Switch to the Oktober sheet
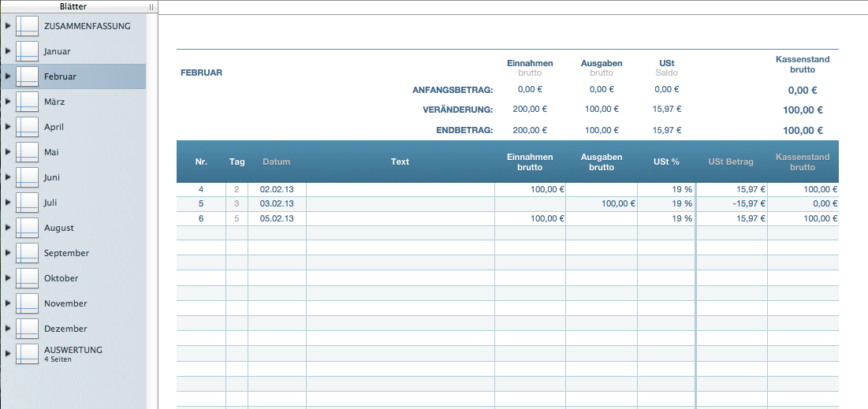The width and height of the screenshot is (868, 409). coord(61,278)
